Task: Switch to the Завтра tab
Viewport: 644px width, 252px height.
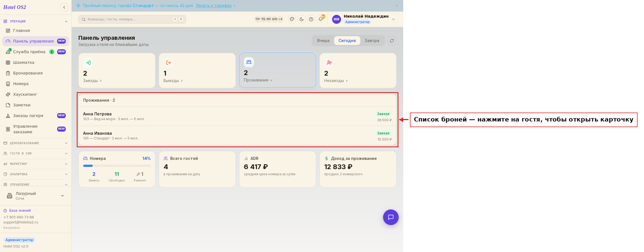Action: coord(372,41)
